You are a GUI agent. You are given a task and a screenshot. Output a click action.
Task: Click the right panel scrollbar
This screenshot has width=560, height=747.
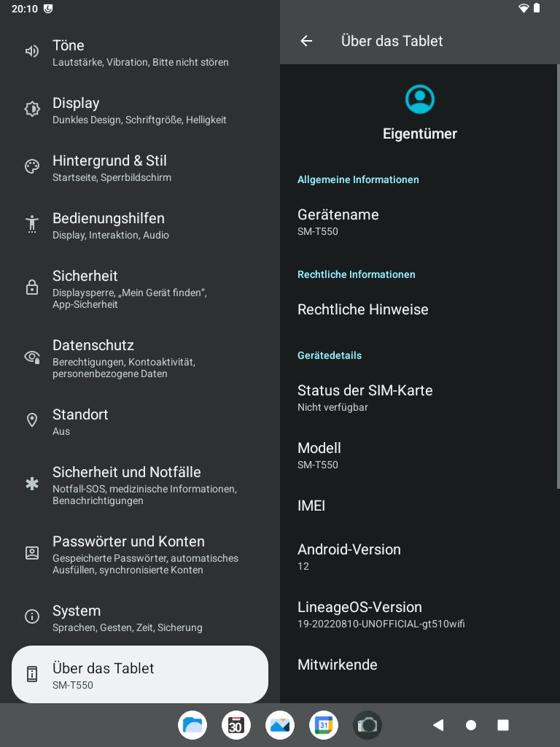pos(558,276)
